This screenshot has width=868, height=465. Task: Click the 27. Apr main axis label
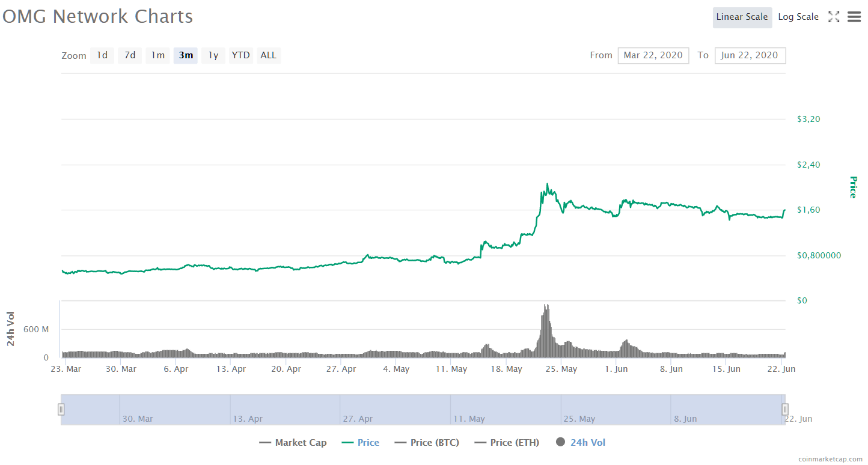(341, 369)
